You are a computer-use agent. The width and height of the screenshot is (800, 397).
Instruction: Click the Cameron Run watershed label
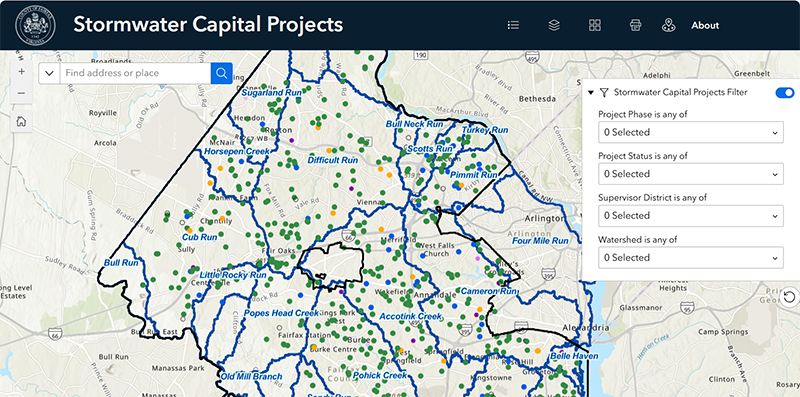point(489,291)
